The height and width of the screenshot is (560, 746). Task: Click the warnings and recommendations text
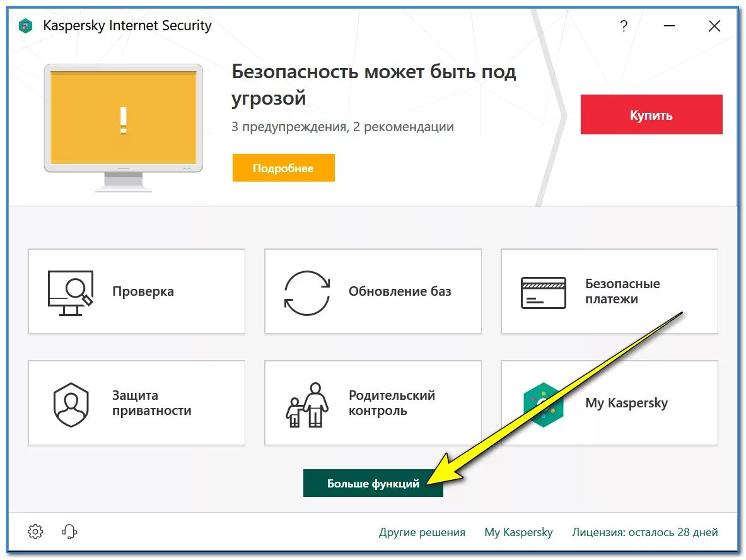(342, 127)
